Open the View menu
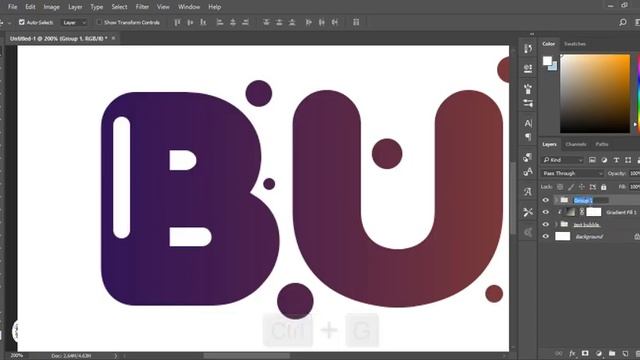Screen dimensions: 640x360 pos(163,7)
